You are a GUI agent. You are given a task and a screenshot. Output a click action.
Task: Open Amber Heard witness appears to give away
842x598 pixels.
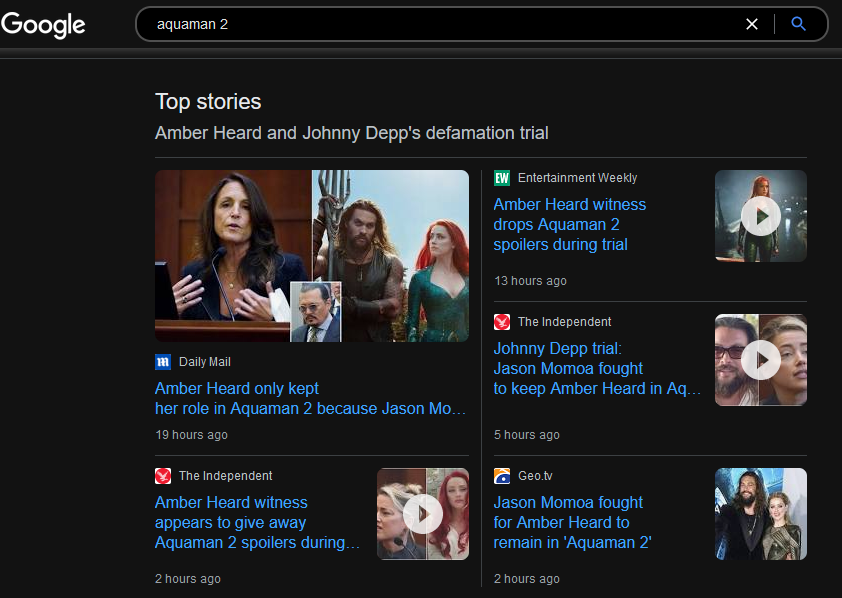click(257, 522)
